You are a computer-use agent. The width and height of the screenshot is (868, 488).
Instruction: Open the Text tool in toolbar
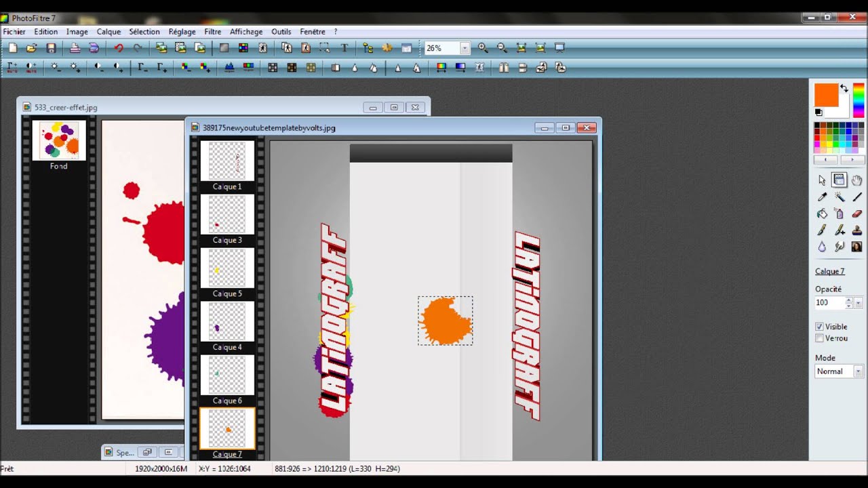tap(344, 48)
